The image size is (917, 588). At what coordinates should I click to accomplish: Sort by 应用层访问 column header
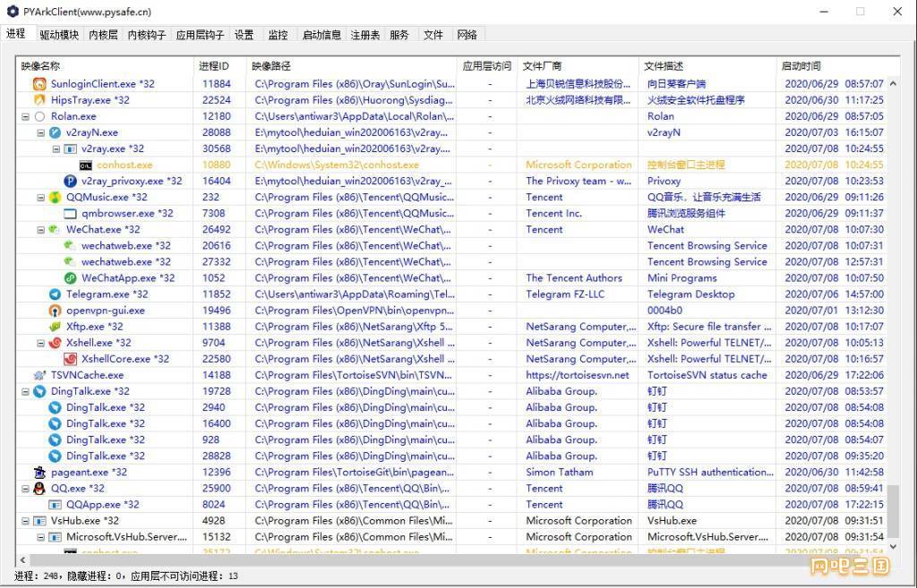click(x=486, y=66)
